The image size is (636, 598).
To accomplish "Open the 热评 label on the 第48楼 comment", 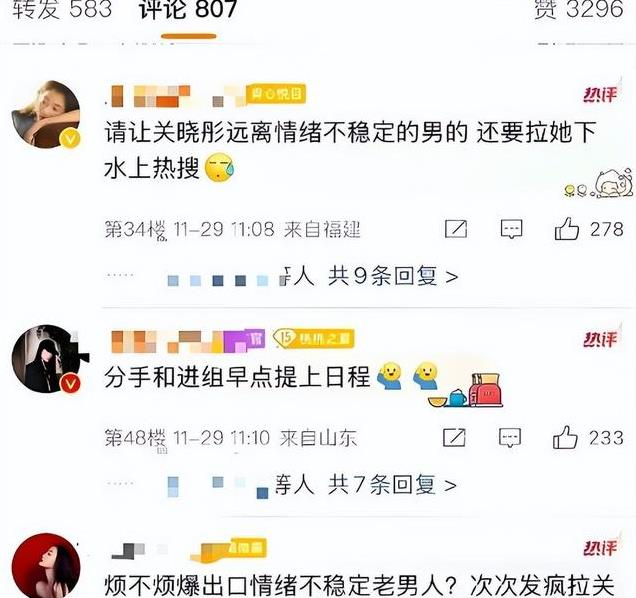I will click(x=600, y=339).
